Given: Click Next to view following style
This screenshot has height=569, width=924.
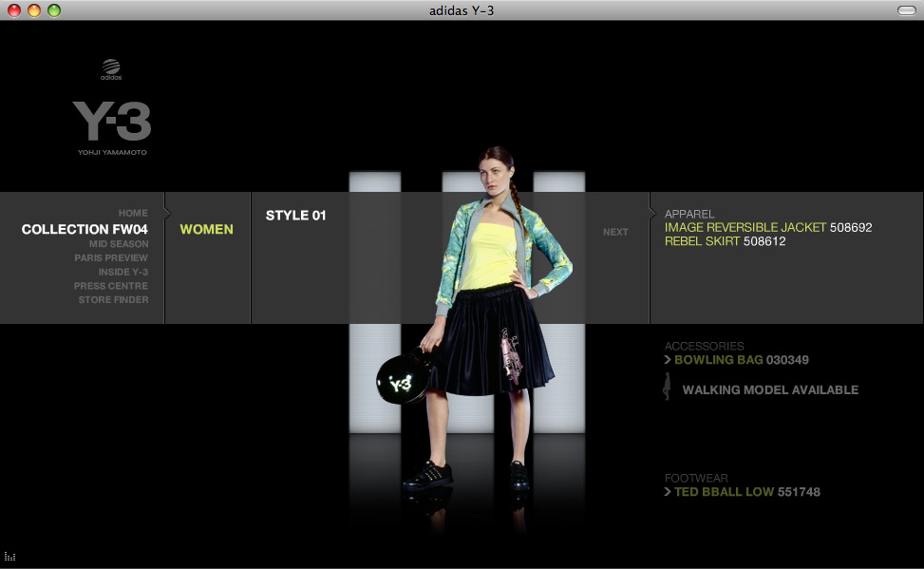Looking at the screenshot, I should pyautogui.click(x=615, y=233).
